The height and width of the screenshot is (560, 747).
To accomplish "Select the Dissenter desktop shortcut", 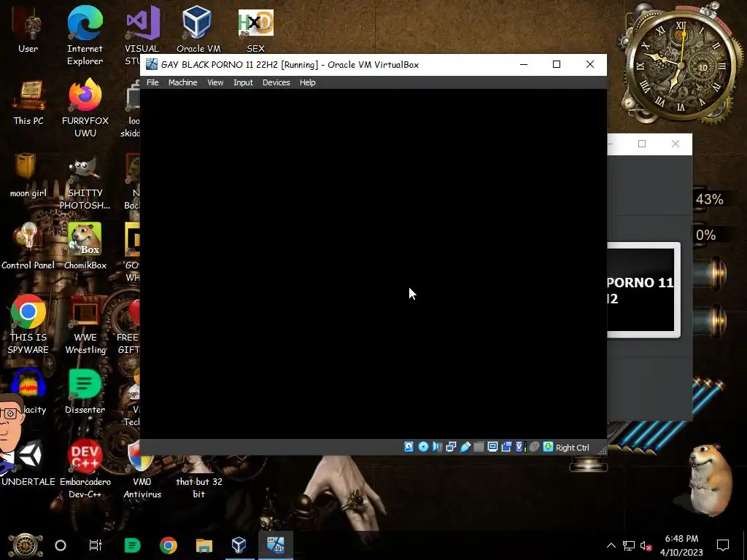I will tap(85, 392).
